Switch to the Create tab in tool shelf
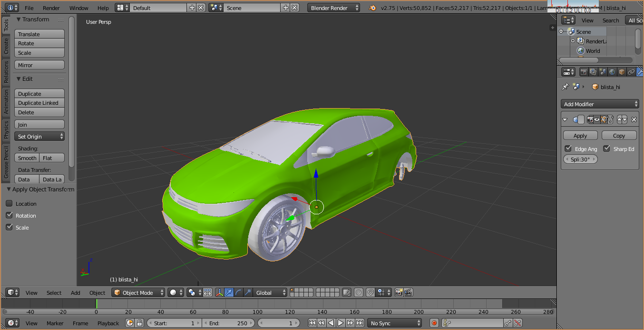This screenshot has height=330, width=644. coord(6,46)
